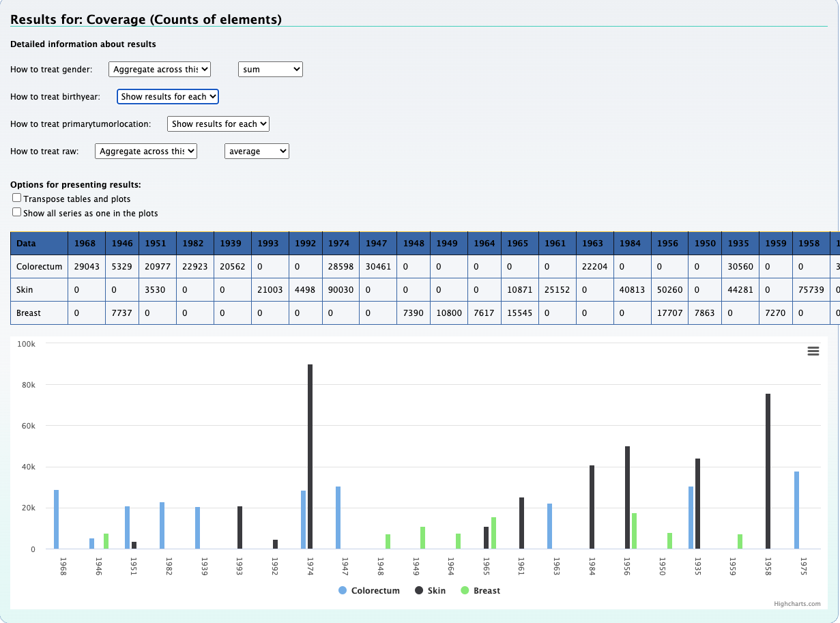Click the 1958 Skin bar in chart
Screen dimensions: 840x623
pos(768,471)
